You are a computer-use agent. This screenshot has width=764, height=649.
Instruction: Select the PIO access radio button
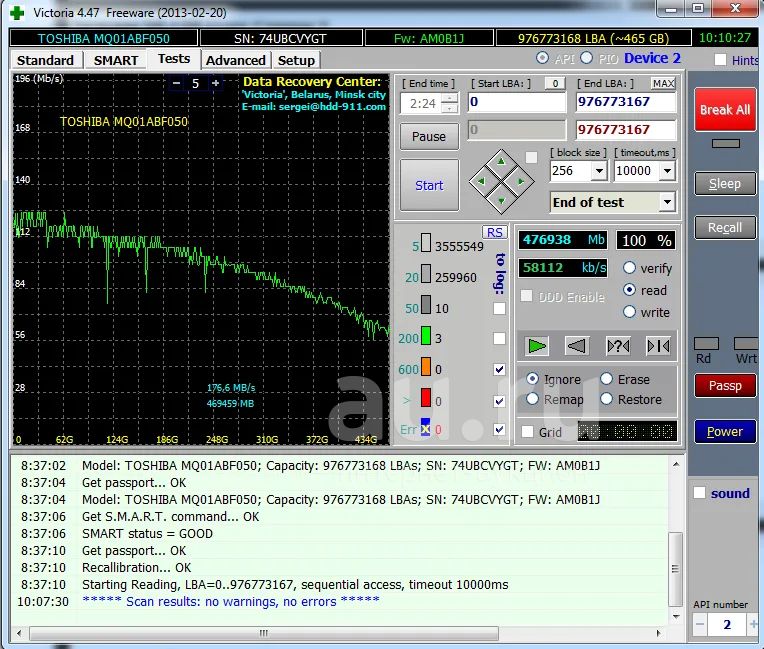pos(587,58)
